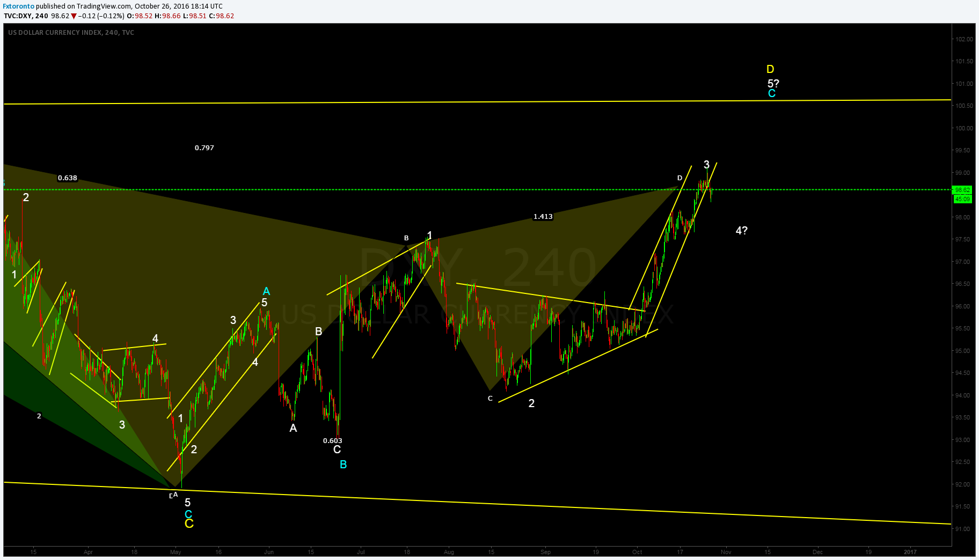Click the 101.50 price axis value

click(x=964, y=61)
